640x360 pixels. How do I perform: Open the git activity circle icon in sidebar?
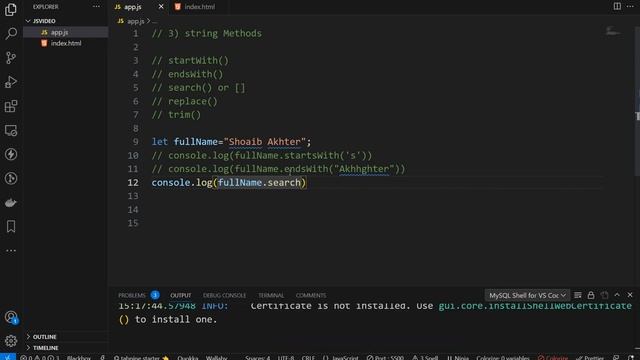coord(11,178)
